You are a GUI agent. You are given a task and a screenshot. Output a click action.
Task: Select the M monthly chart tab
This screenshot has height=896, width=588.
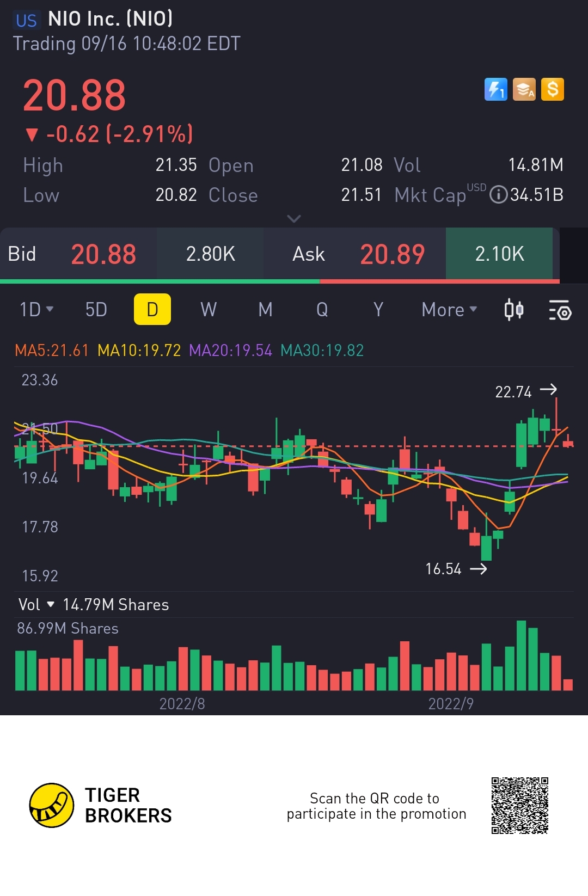pos(265,310)
